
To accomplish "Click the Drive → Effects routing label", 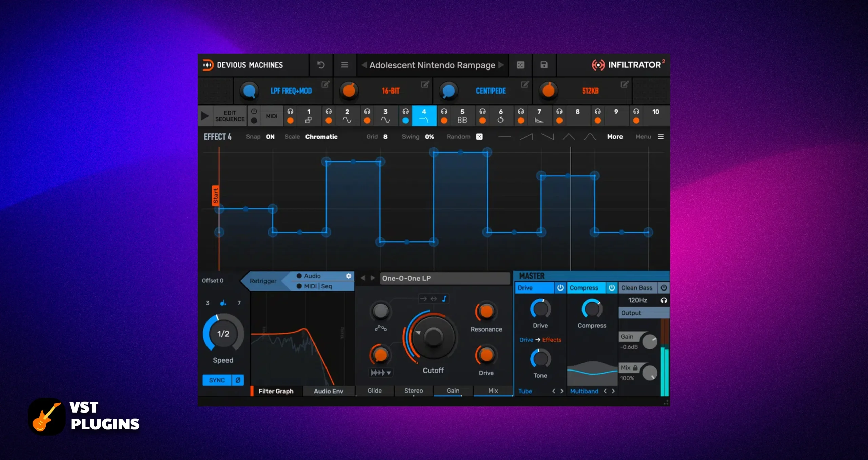I will click(x=540, y=340).
